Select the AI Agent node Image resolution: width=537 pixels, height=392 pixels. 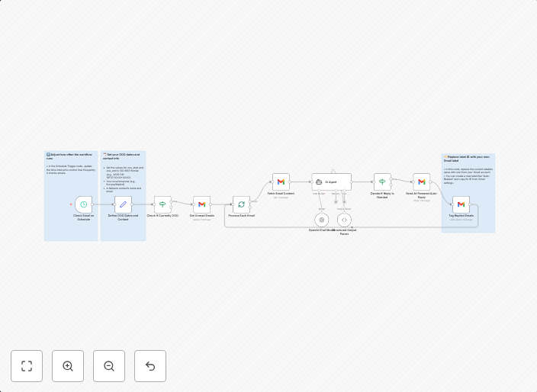(331, 182)
